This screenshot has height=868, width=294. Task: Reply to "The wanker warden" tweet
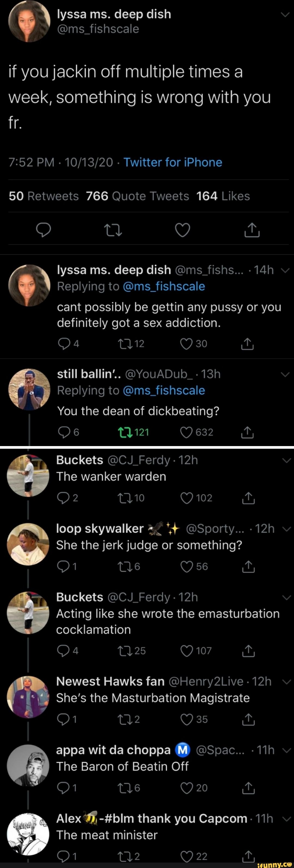[x=63, y=498]
